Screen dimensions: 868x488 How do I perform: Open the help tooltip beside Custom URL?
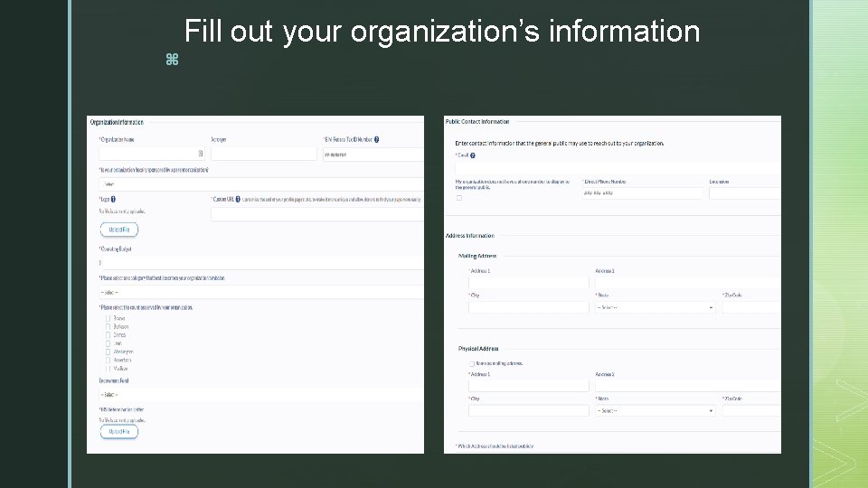238,199
